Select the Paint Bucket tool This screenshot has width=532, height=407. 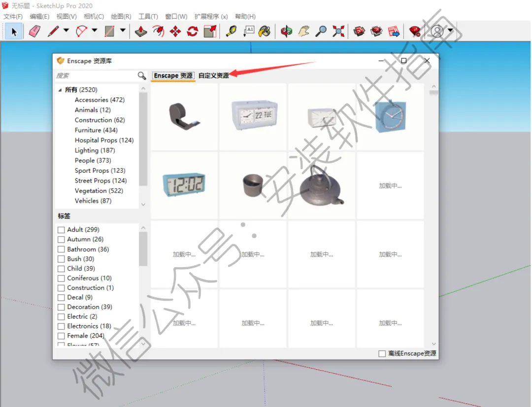coord(265,31)
